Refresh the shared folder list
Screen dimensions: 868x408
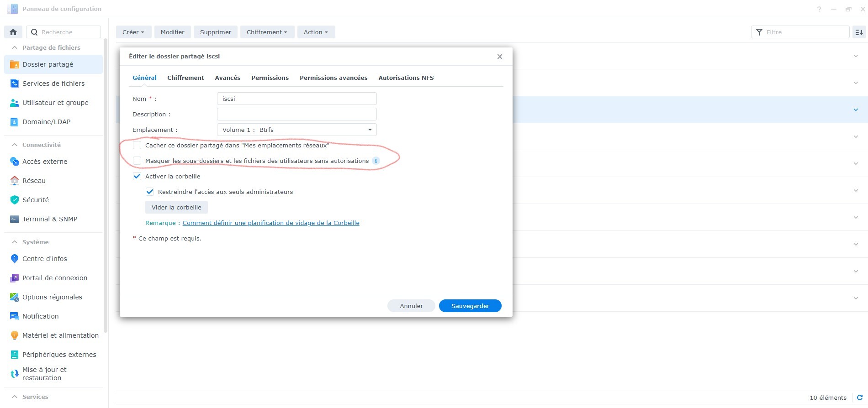(859, 398)
